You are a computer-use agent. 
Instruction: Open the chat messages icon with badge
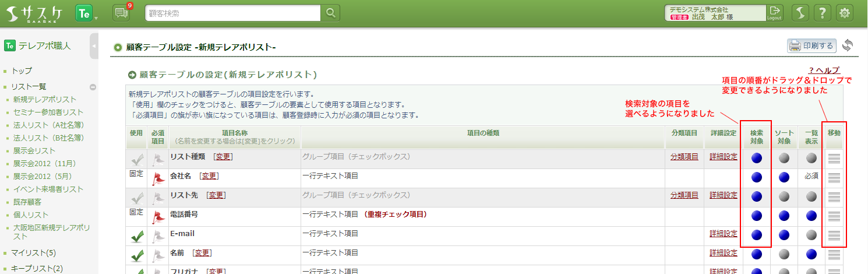121,13
